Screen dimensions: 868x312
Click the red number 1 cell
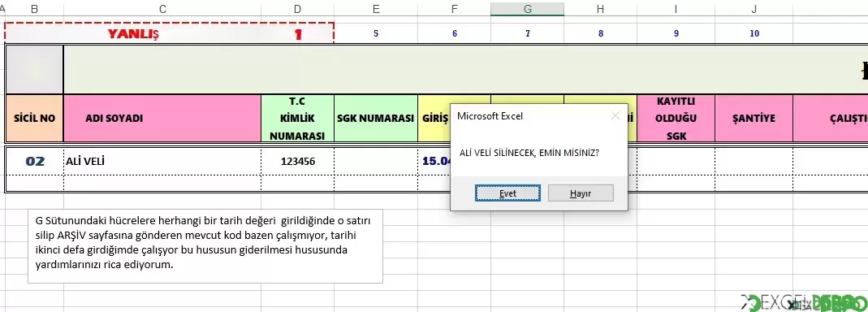tap(298, 34)
